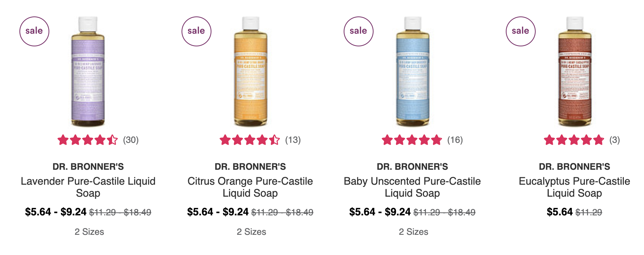644x255 pixels.
Task: Click the sale badge on Eucalyptus soap
Action: pyautogui.click(x=521, y=31)
